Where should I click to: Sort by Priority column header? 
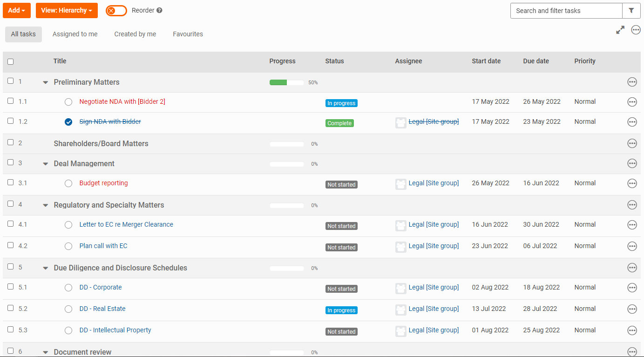click(585, 61)
